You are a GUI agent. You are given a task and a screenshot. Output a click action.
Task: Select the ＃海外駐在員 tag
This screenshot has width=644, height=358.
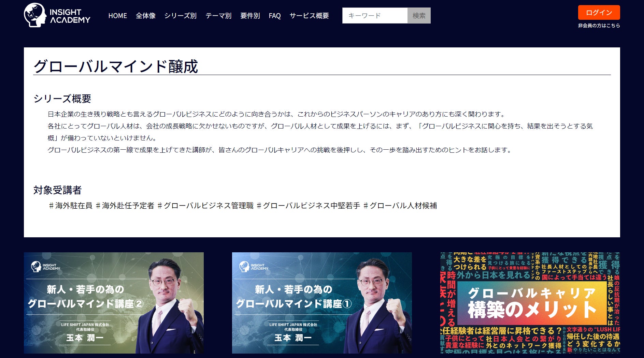point(70,206)
